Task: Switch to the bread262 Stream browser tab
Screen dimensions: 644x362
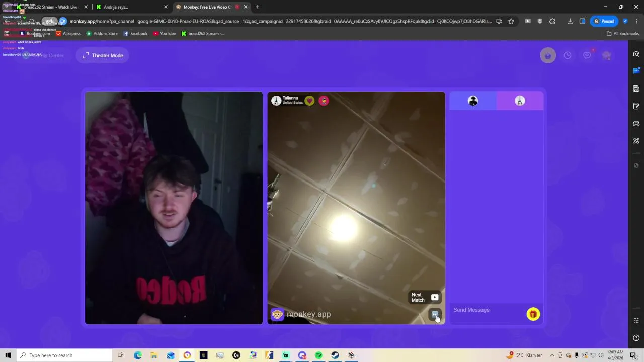Action: click(52, 7)
